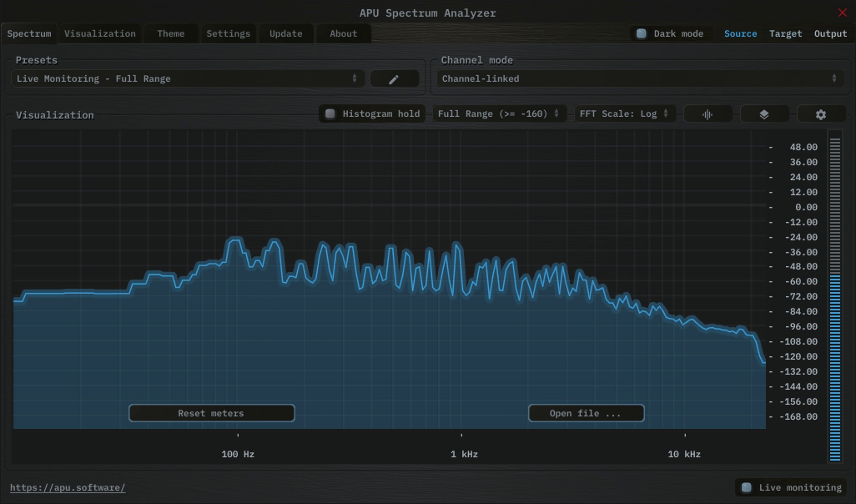Select the Target signal view

(785, 34)
